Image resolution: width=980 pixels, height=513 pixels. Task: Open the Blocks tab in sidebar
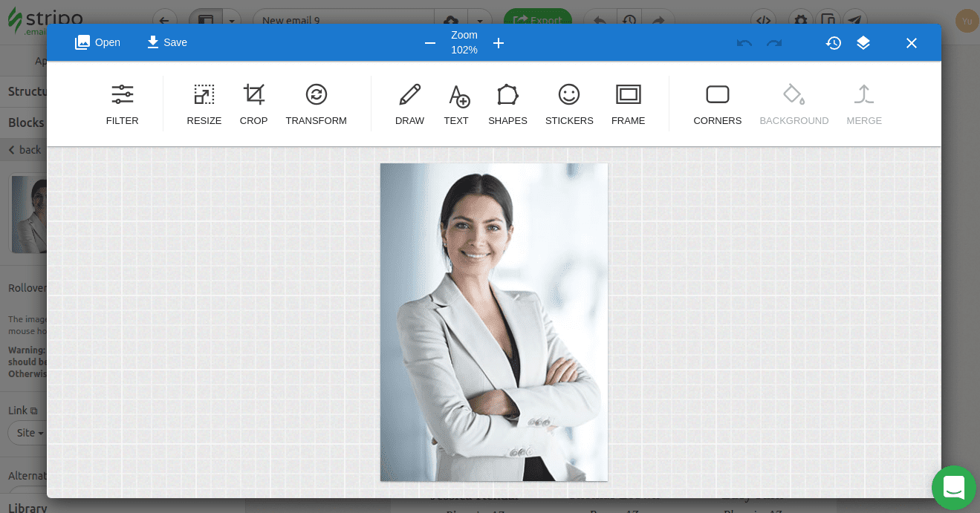click(26, 122)
